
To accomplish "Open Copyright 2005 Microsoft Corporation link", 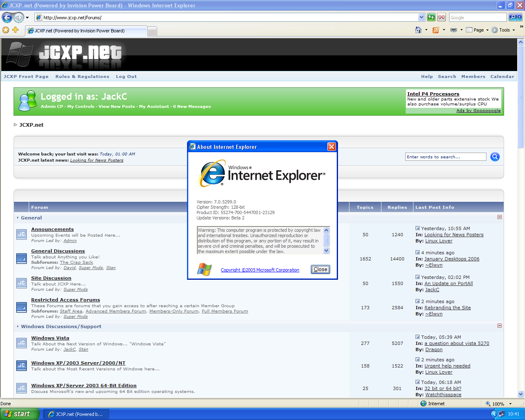I will pyautogui.click(x=260, y=270).
